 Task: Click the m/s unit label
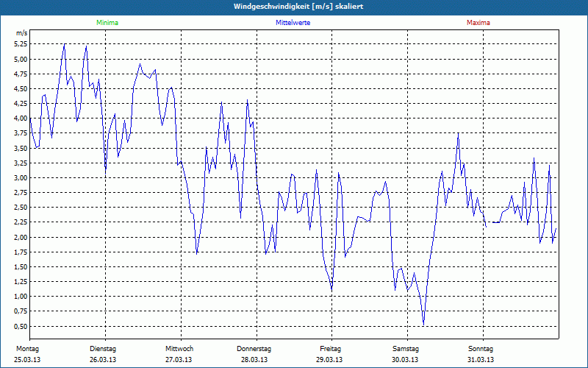pyautogui.click(x=22, y=33)
